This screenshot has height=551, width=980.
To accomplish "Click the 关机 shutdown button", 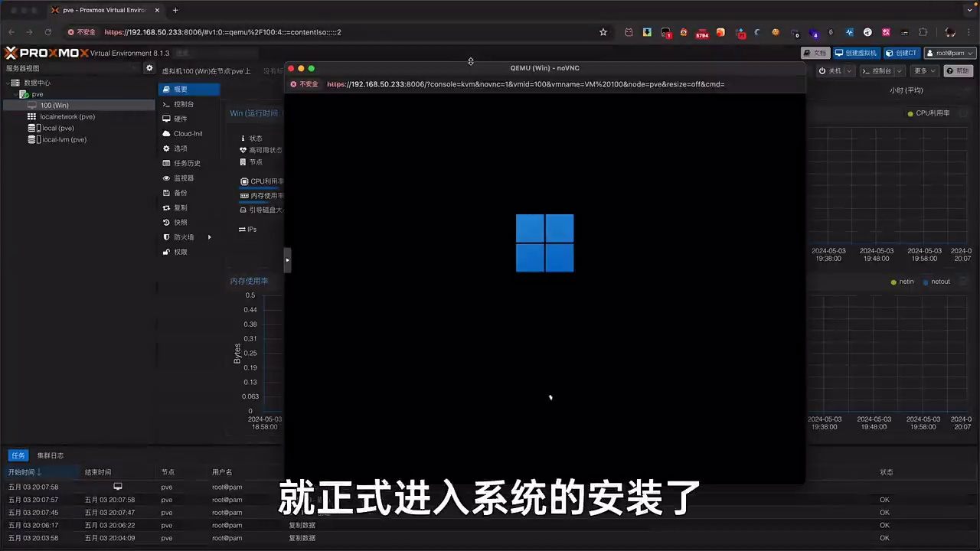I will tap(829, 71).
